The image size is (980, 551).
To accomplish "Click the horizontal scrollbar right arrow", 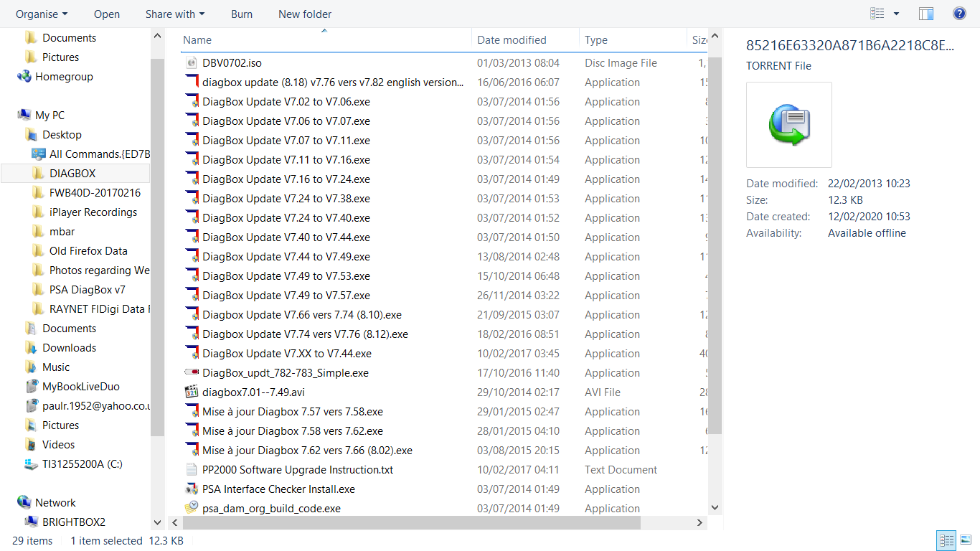I will (702, 523).
